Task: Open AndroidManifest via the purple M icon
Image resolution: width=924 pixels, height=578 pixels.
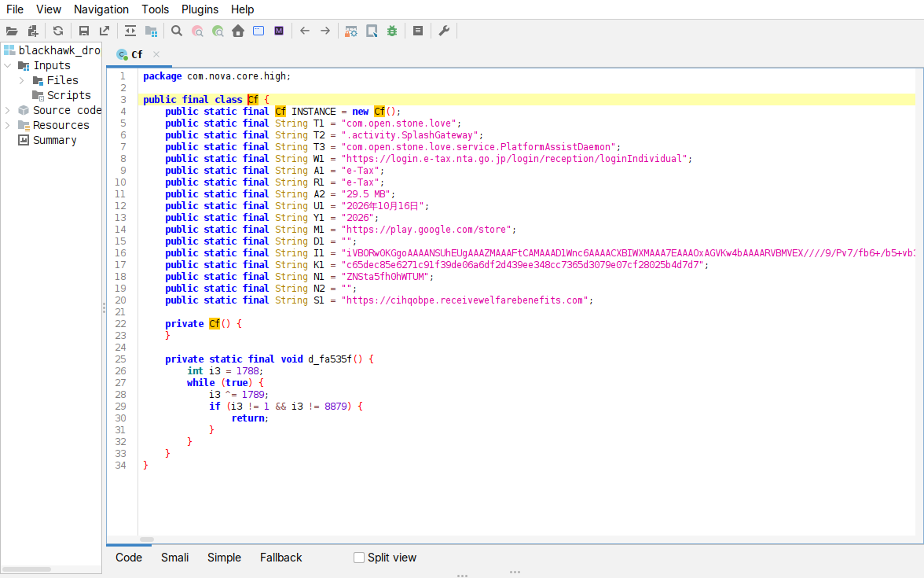Action: click(x=279, y=31)
